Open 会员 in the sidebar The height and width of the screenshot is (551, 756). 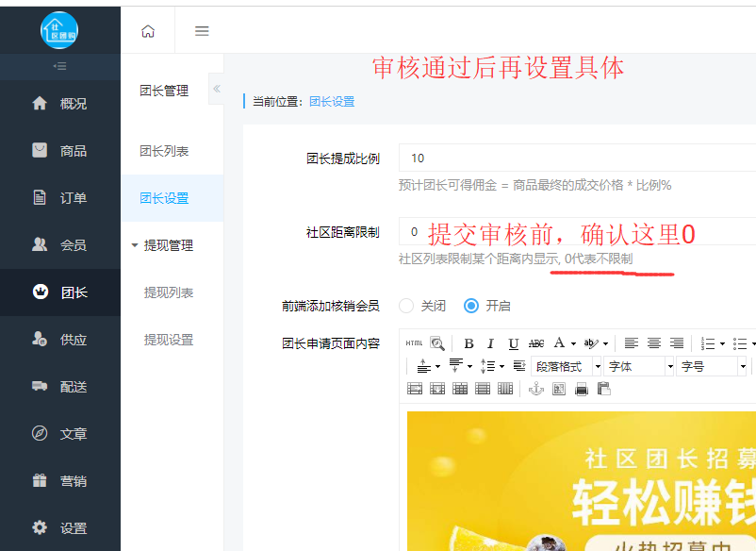tap(59, 245)
